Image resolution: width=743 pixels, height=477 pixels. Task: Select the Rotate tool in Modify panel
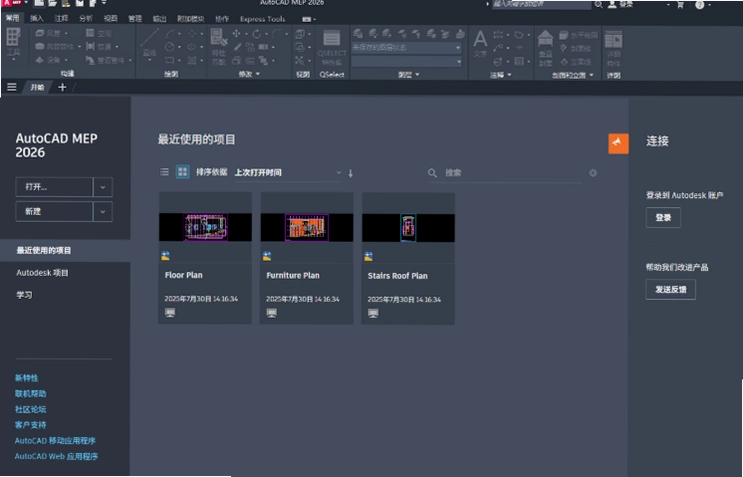(256, 34)
